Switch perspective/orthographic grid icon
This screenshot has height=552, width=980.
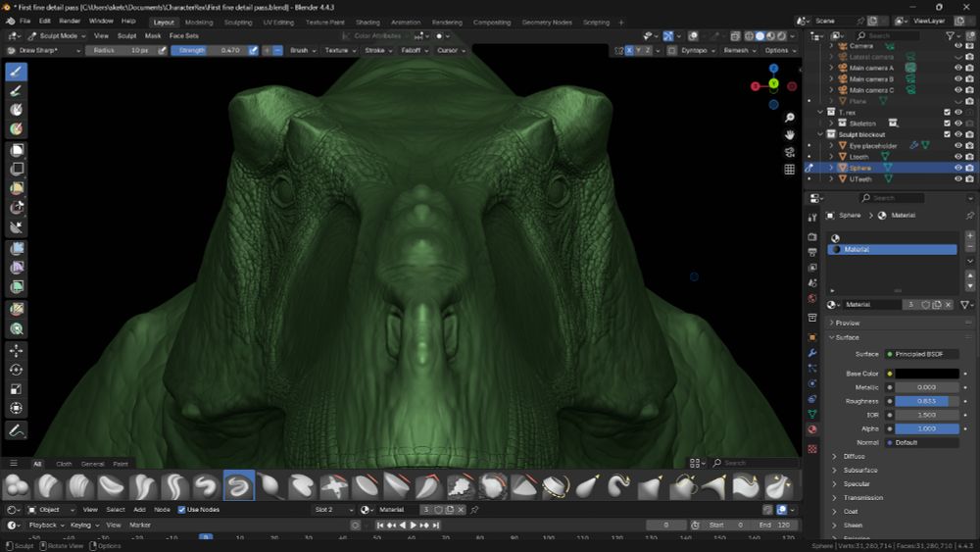click(790, 169)
